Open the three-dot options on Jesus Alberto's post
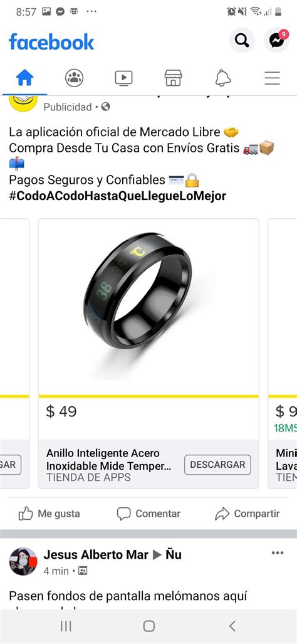The width and height of the screenshot is (297, 644). point(278,552)
